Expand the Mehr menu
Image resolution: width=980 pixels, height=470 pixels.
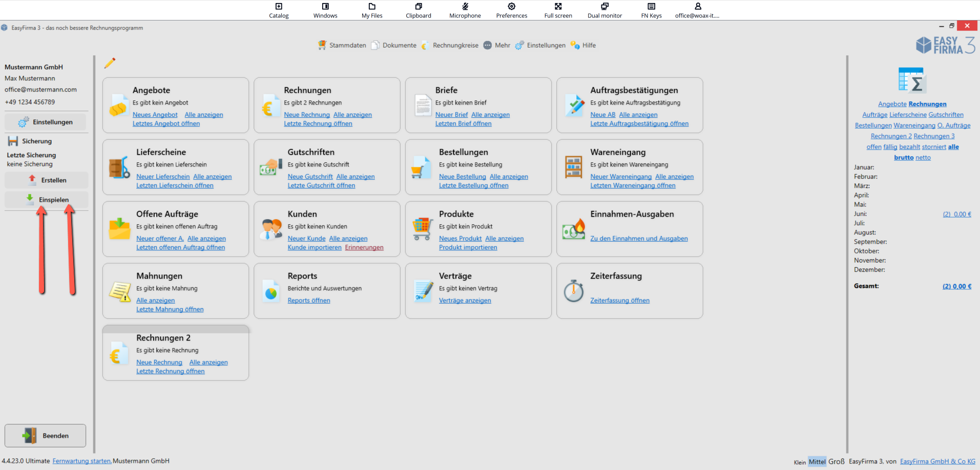497,46
